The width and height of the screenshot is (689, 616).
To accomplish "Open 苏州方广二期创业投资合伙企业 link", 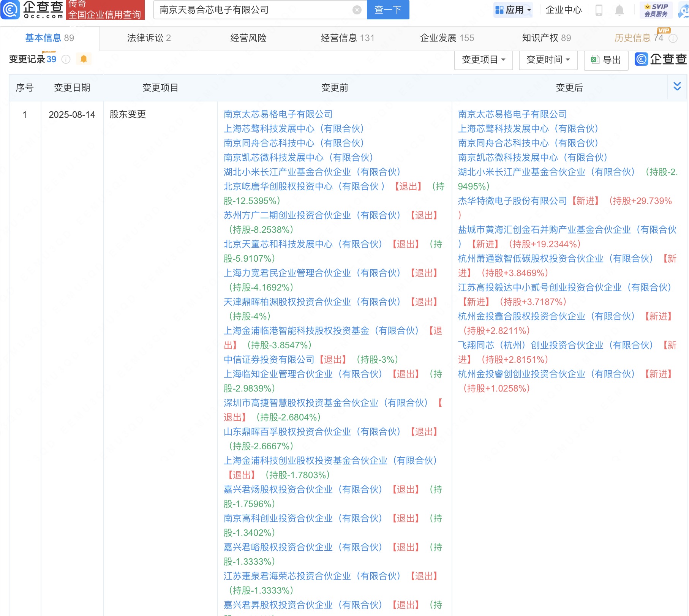I will point(312,215).
